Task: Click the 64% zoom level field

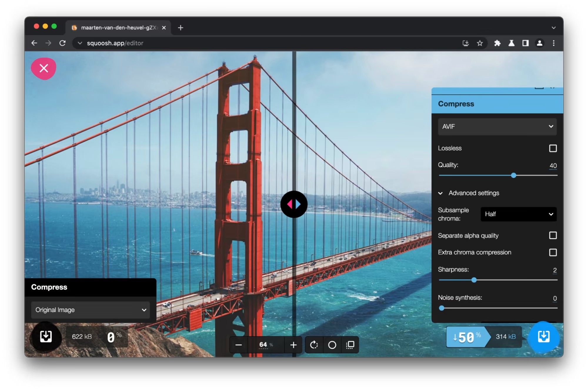Action: coord(266,345)
